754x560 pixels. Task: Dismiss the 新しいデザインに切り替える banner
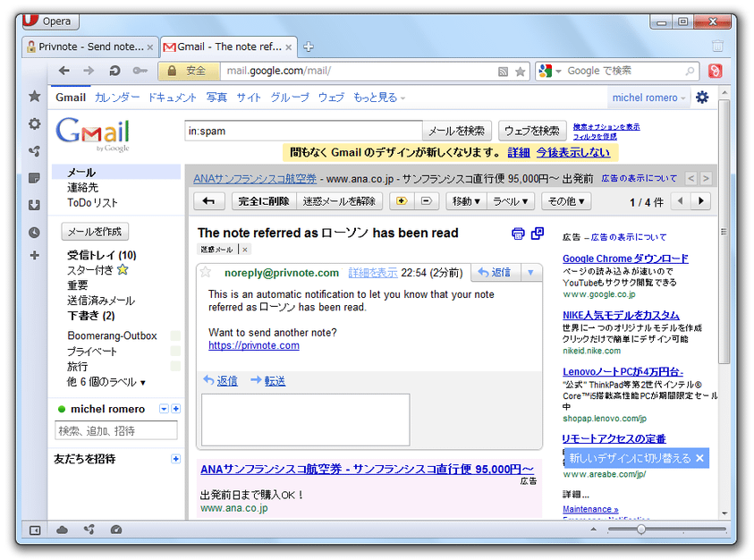coord(699,459)
